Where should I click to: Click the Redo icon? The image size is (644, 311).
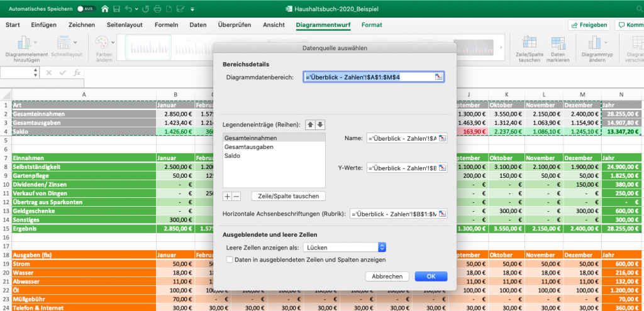[x=145, y=9]
